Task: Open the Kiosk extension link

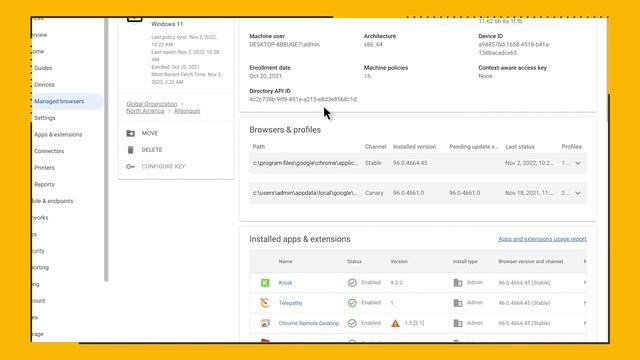Action: coord(285,282)
